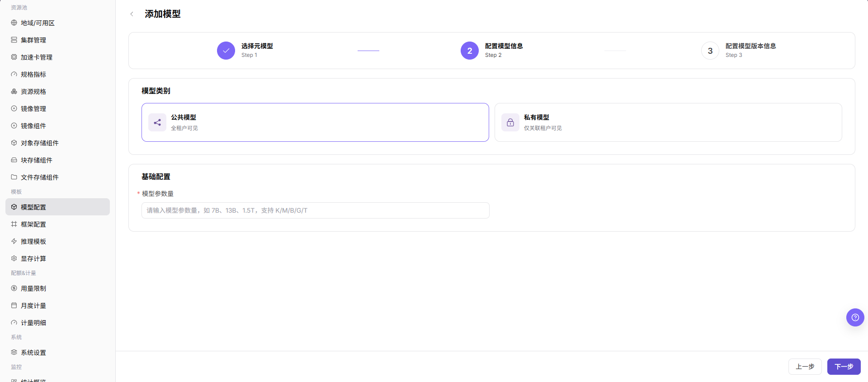Open the 推理模板 sidebar entry
Viewport: 868px width, 382px height.
click(x=57, y=241)
